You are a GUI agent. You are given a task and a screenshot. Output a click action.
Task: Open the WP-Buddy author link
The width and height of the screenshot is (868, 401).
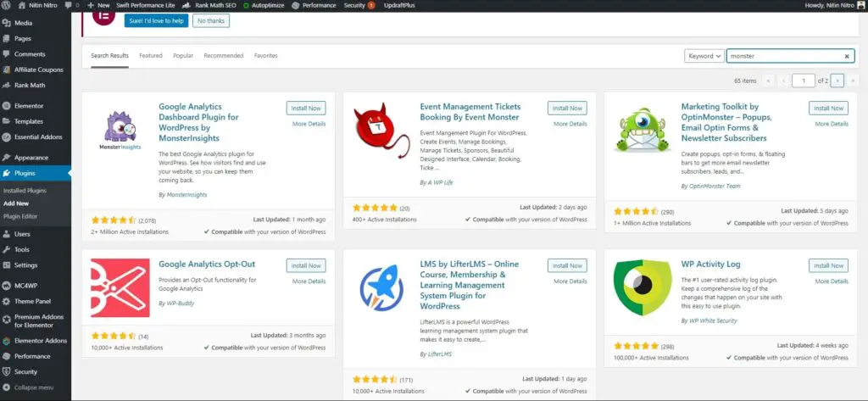pos(181,304)
